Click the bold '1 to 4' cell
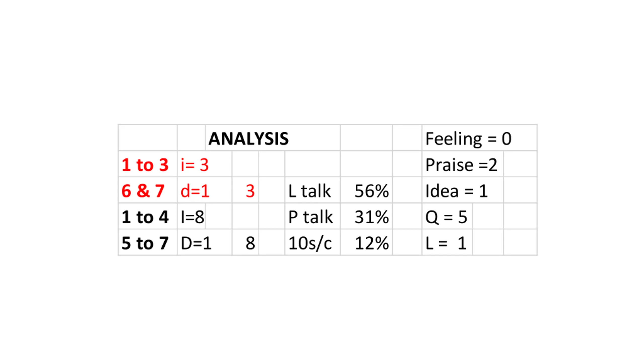This screenshot has height=362, width=644. coord(148,216)
